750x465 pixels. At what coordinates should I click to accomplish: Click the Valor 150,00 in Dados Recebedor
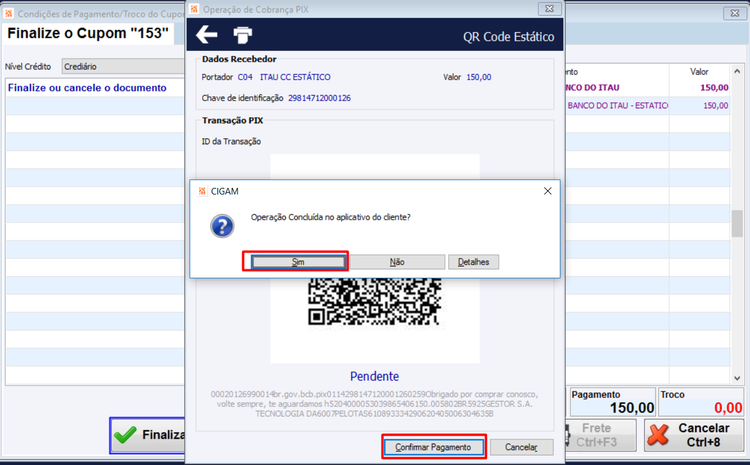[x=479, y=77]
